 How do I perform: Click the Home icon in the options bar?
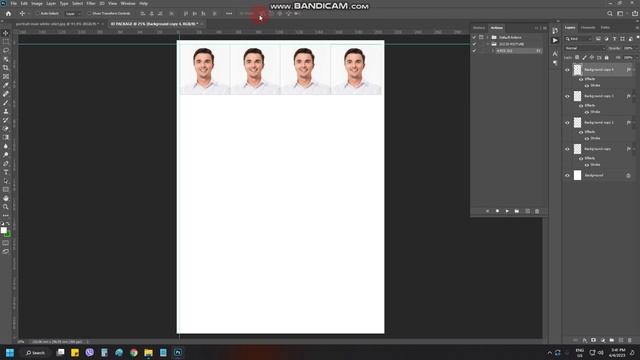(x=8, y=13)
